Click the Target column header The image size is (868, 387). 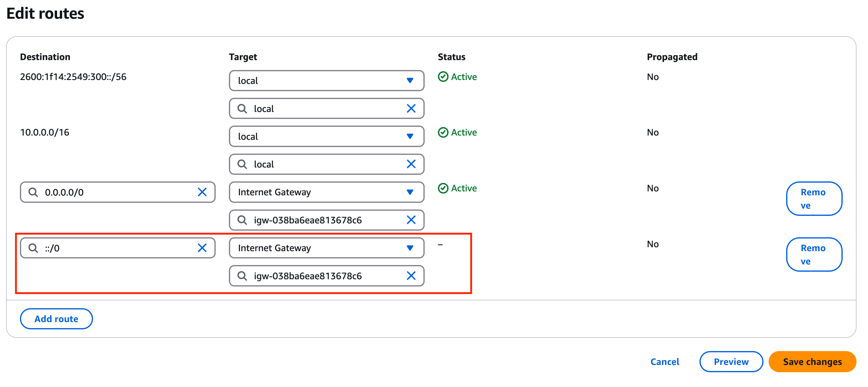coord(243,57)
